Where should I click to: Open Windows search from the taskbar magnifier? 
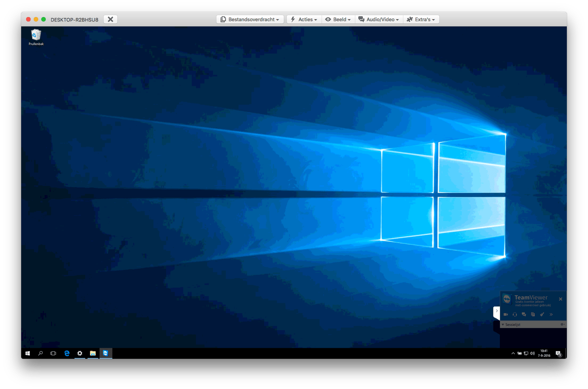click(x=40, y=353)
